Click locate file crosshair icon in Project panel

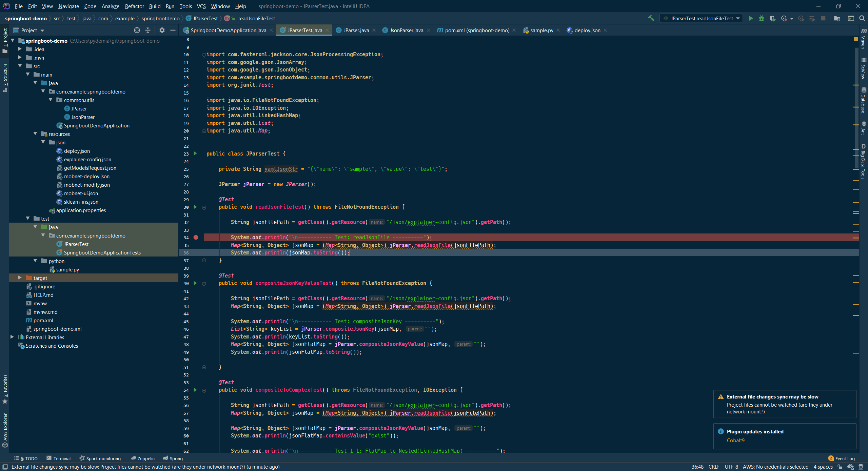(x=137, y=30)
